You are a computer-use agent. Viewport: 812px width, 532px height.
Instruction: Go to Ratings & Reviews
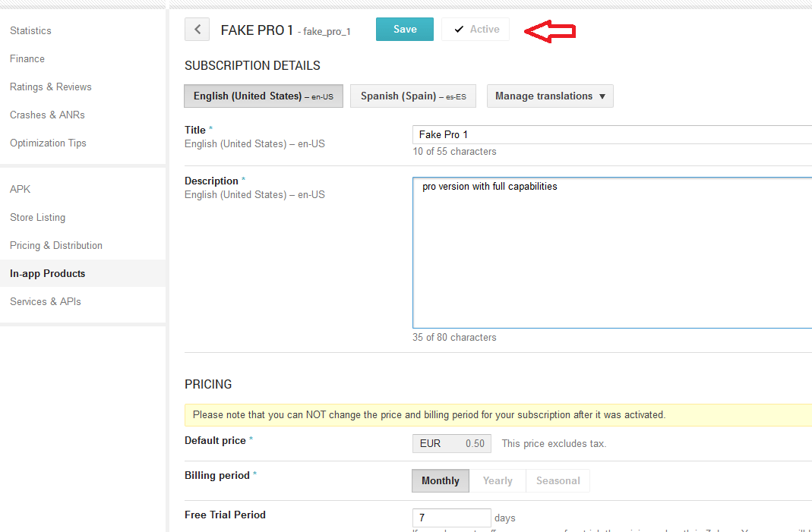[x=51, y=87]
